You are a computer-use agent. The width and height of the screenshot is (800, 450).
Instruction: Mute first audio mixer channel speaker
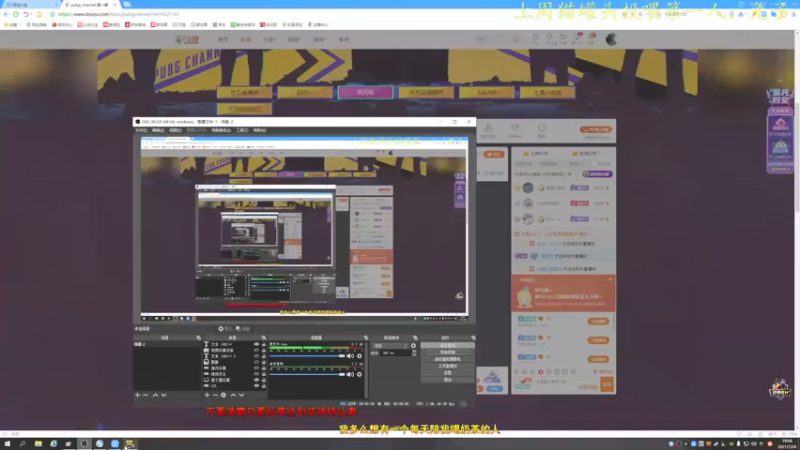[x=350, y=356]
